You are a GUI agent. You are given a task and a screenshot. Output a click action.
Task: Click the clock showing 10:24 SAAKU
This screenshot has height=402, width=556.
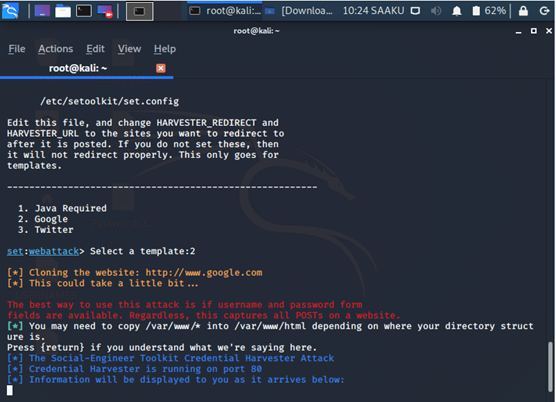[x=373, y=11]
